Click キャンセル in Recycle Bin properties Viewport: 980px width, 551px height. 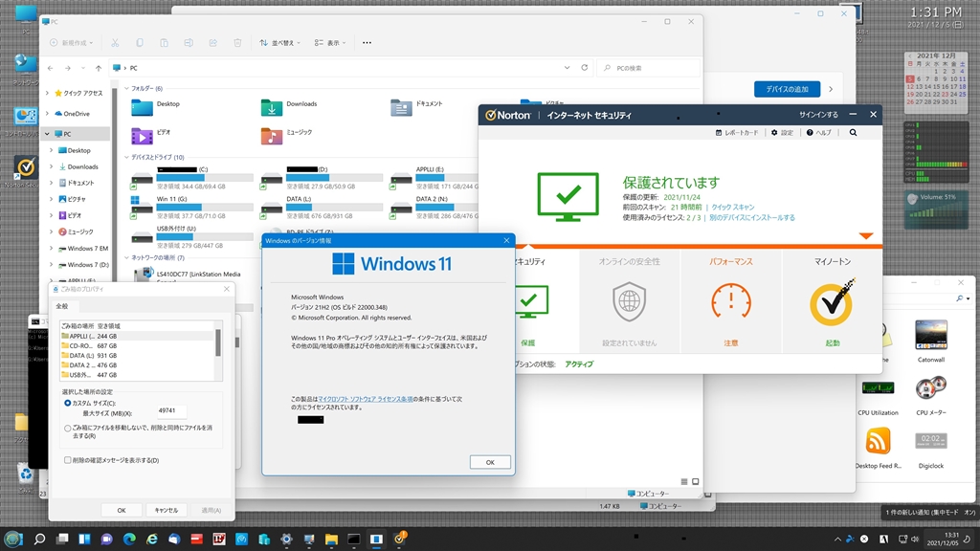(x=167, y=511)
